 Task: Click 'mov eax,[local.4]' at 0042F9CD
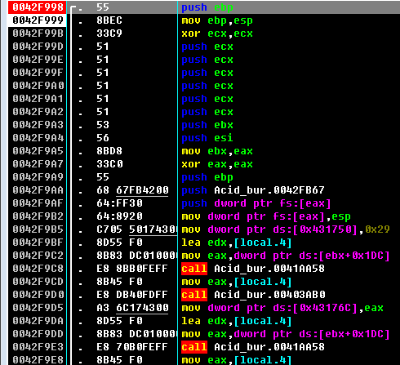coord(237,281)
